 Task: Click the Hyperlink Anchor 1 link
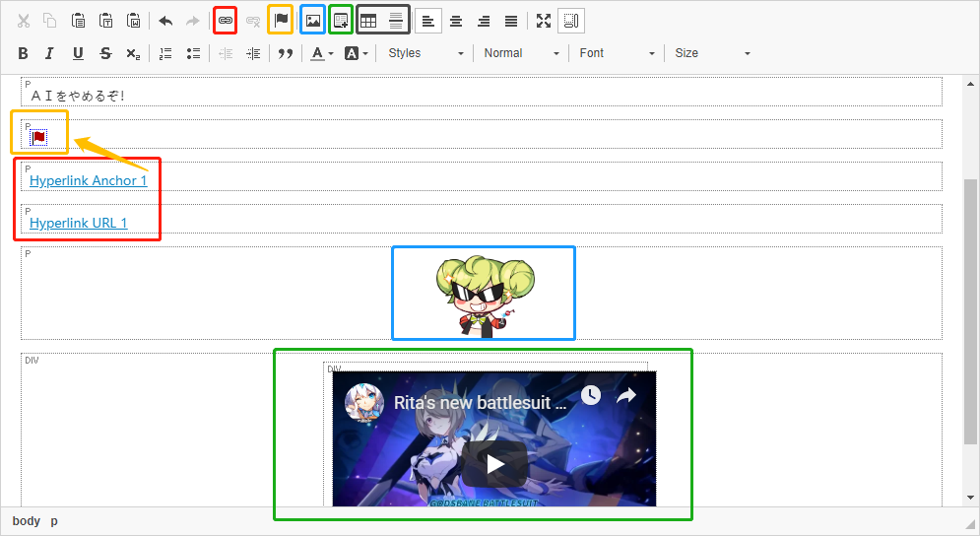[88, 180]
